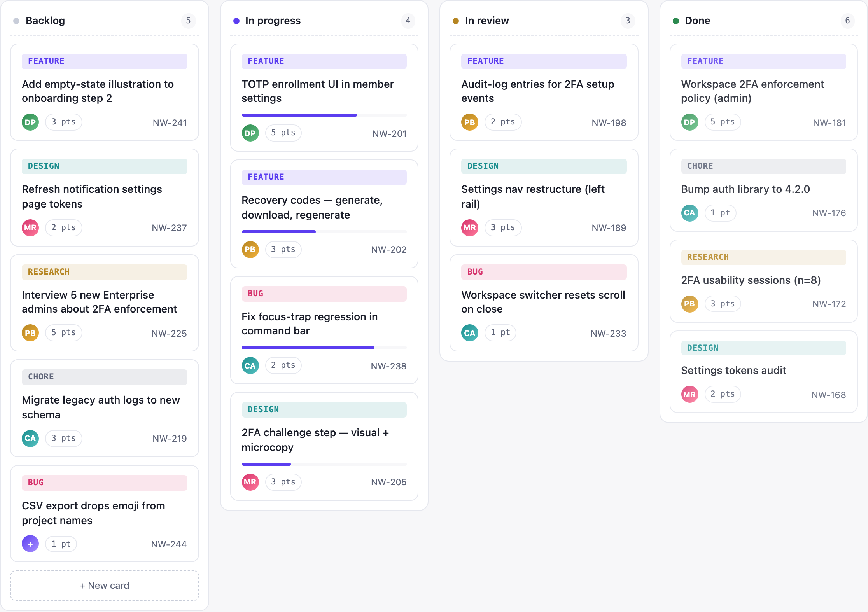Open card ID NW-244

(169, 544)
